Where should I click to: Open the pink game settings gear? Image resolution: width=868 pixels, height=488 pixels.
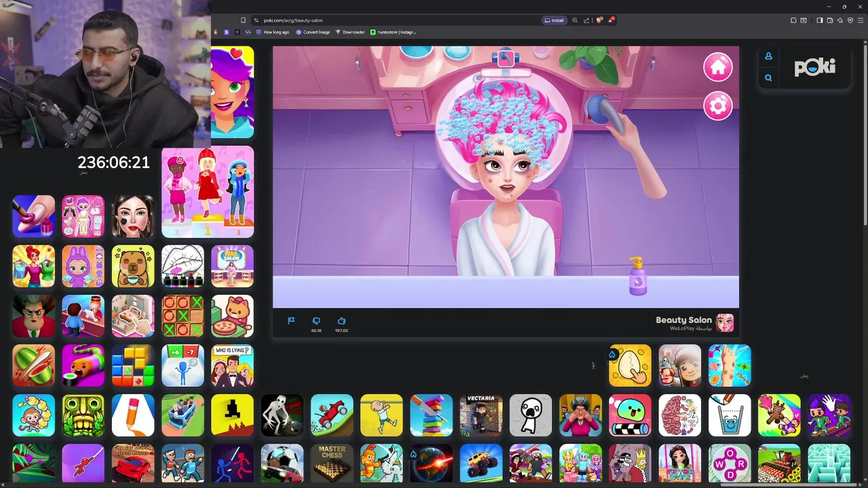(x=717, y=106)
